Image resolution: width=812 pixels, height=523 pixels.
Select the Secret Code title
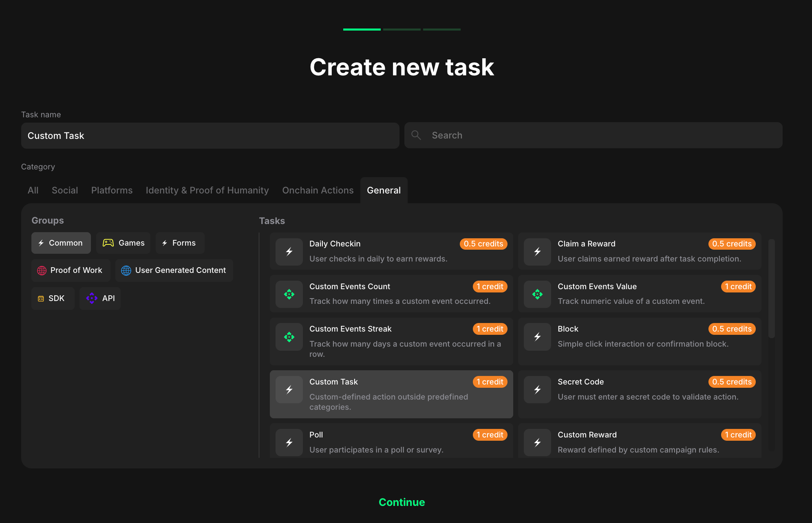[580, 382]
